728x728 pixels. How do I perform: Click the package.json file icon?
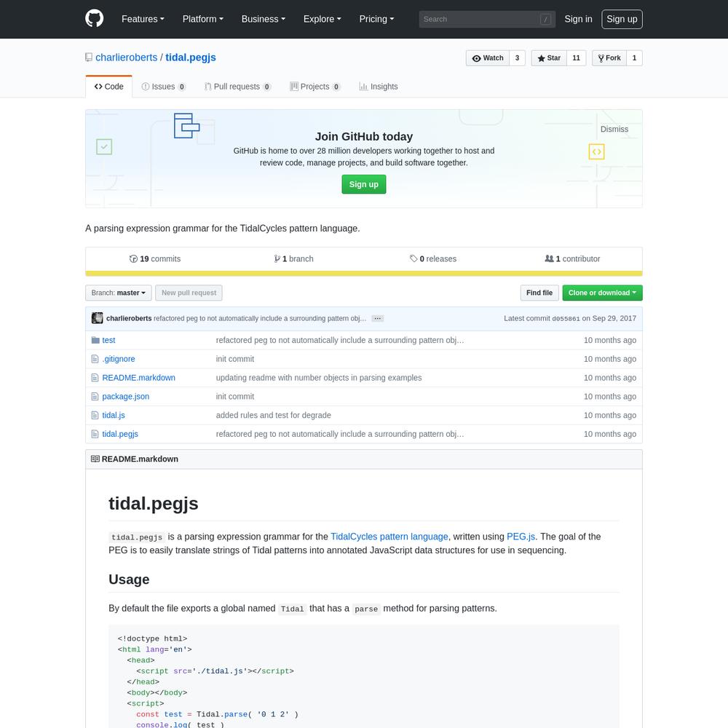pyautogui.click(x=95, y=397)
